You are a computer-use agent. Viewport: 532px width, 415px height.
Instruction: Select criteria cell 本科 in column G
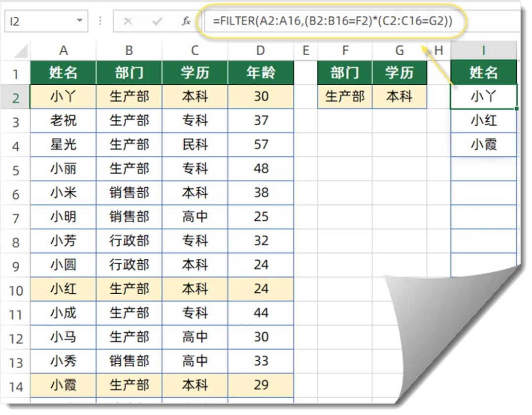pyautogui.click(x=399, y=97)
